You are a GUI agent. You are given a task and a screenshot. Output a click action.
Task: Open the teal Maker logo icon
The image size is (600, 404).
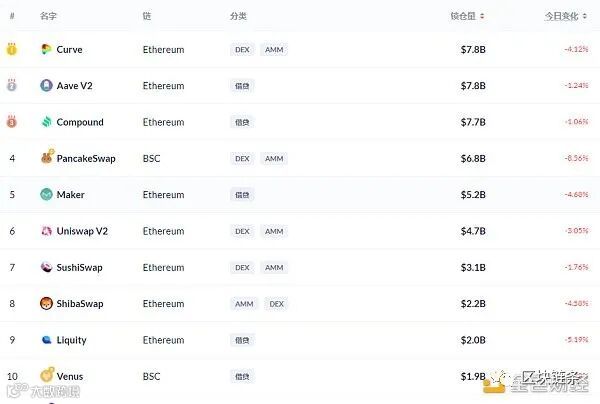coord(46,194)
